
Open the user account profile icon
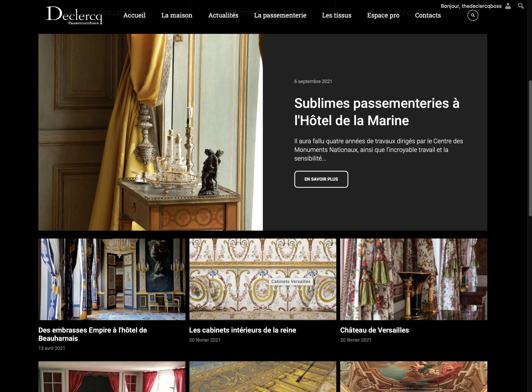coord(508,6)
